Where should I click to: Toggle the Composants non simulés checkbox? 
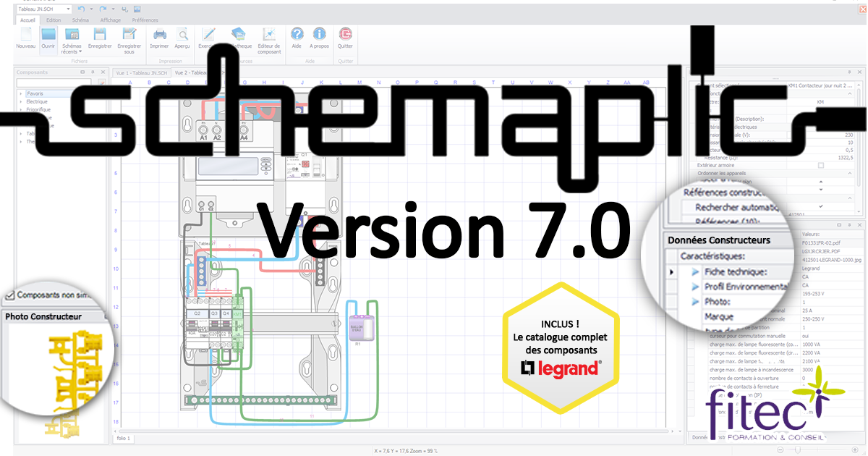click(9, 296)
